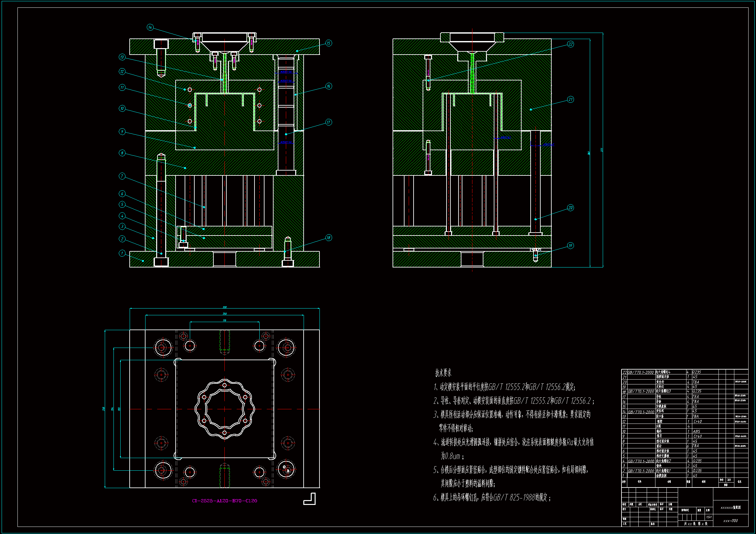The width and height of the screenshot is (756, 534).
Task: Select balloon number 20 in side view
Action: tap(570, 208)
